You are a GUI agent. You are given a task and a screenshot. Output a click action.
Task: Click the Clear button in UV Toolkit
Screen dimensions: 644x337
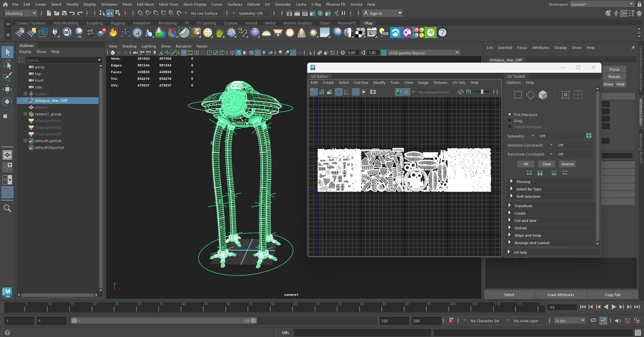547,164
